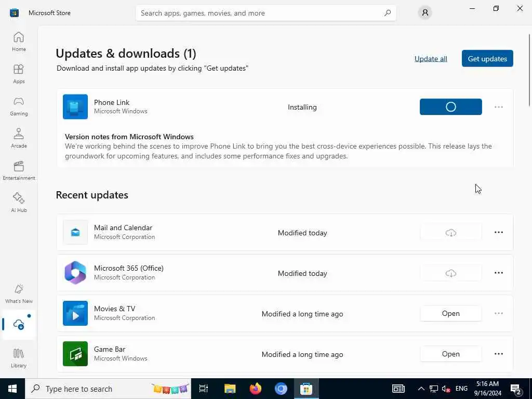This screenshot has width=532, height=399.
Task: Open more options for Mail and Calendar
Action: pyautogui.click(x=498, y=232)
